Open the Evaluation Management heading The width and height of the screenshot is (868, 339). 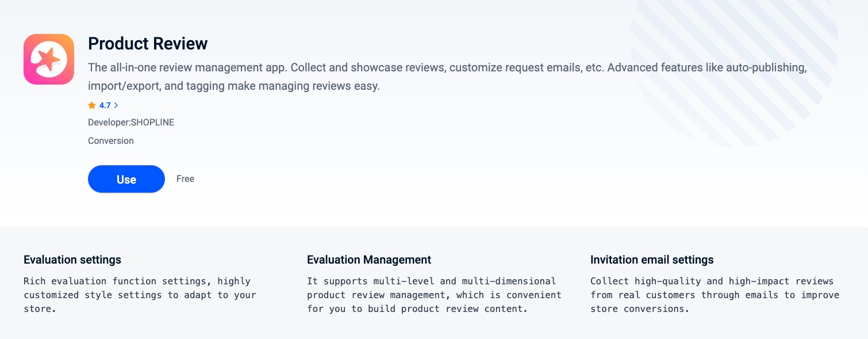point(369,260)
